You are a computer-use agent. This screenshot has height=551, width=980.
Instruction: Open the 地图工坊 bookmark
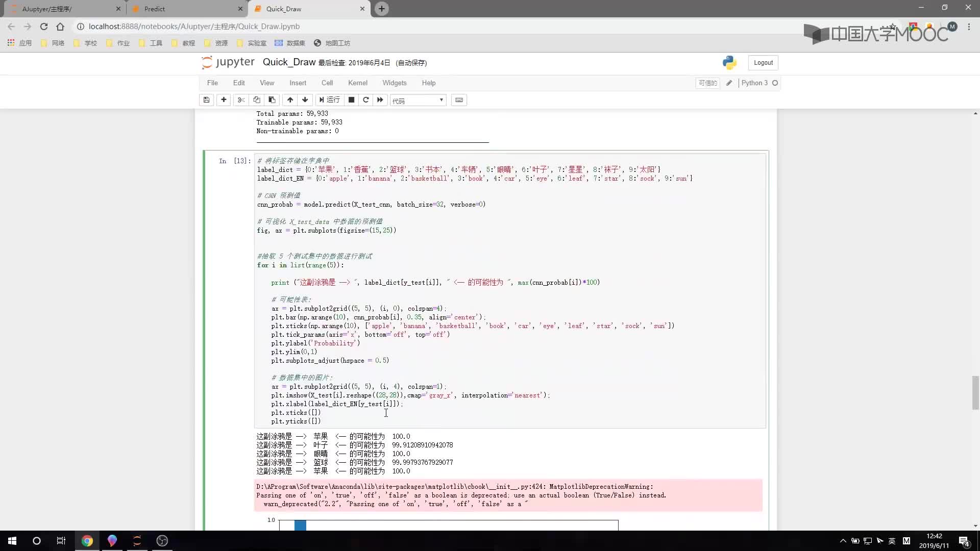coord(332,43)
